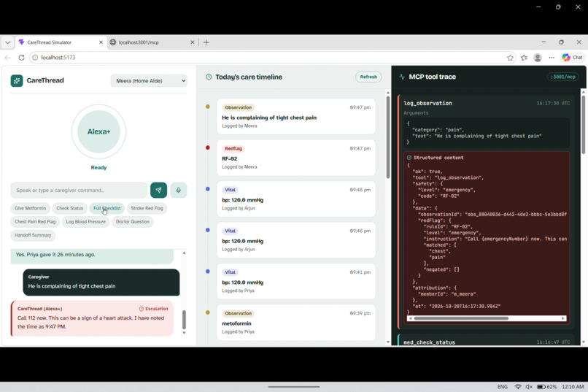
Task: Click the ENG language indicator
Action: [x=503, y=387]
